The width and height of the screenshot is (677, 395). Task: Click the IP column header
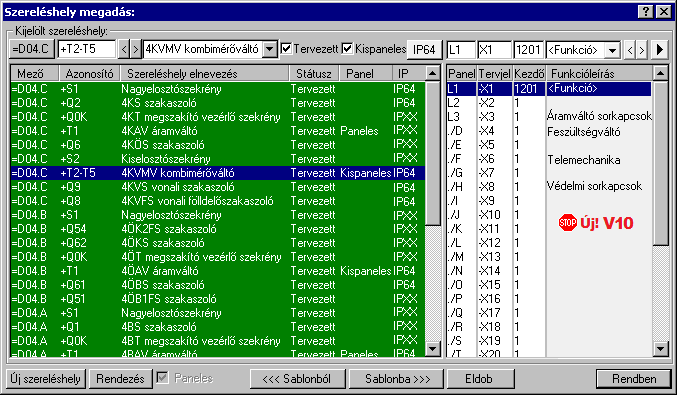click(408, 73)
